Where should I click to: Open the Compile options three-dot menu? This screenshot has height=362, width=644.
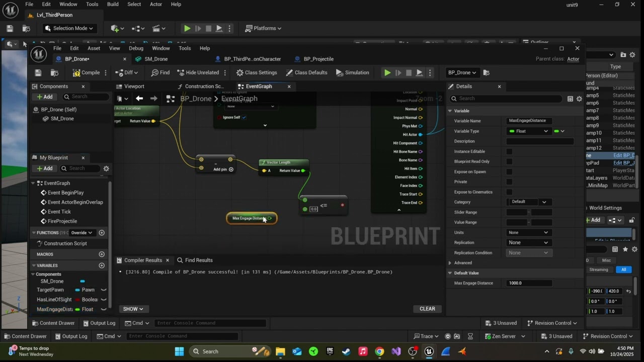pos(106,73)
